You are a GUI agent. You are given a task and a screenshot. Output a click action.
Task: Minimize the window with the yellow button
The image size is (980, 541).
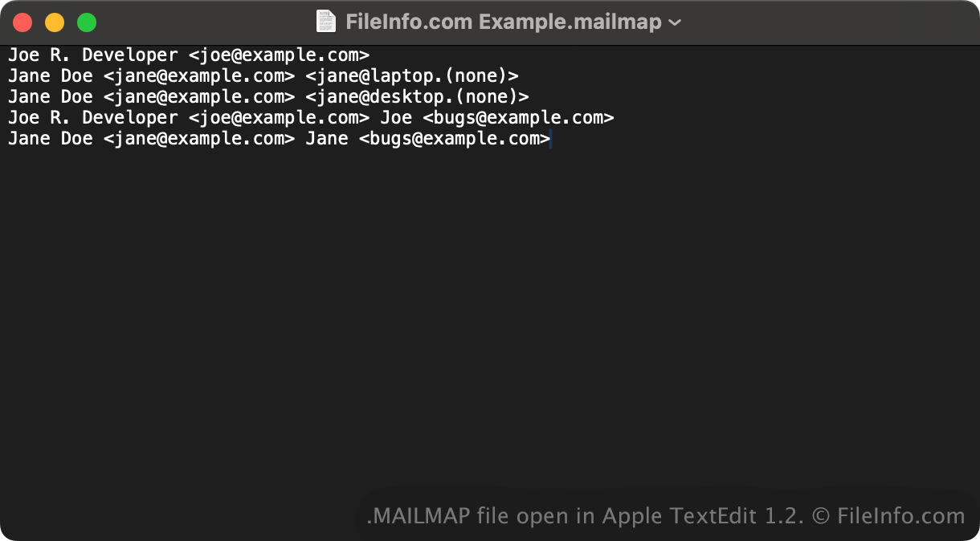click(x=55, y=22)
